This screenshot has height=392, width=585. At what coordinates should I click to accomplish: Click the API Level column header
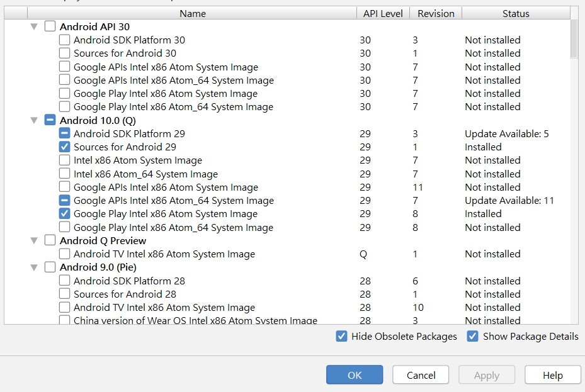[383, 13]
